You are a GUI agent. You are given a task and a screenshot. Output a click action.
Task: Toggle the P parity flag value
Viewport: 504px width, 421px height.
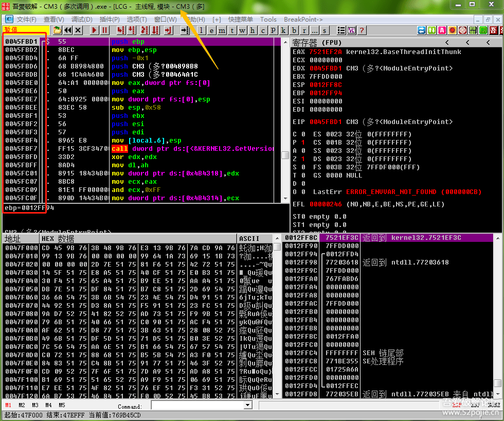[302, 143]
